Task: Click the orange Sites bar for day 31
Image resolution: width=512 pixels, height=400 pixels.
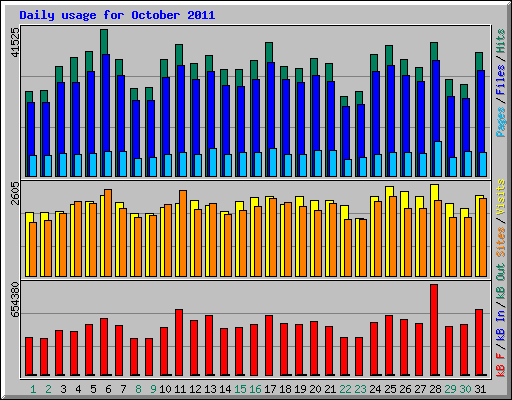Action: (x=483, y=237)
